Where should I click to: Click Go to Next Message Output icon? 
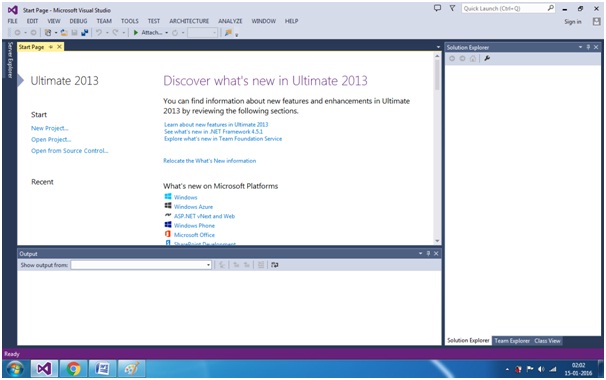pos(246,265)
